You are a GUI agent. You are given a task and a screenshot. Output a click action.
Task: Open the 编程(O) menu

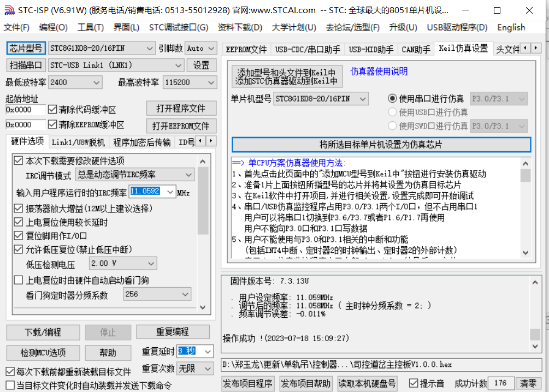pos(53,27)
